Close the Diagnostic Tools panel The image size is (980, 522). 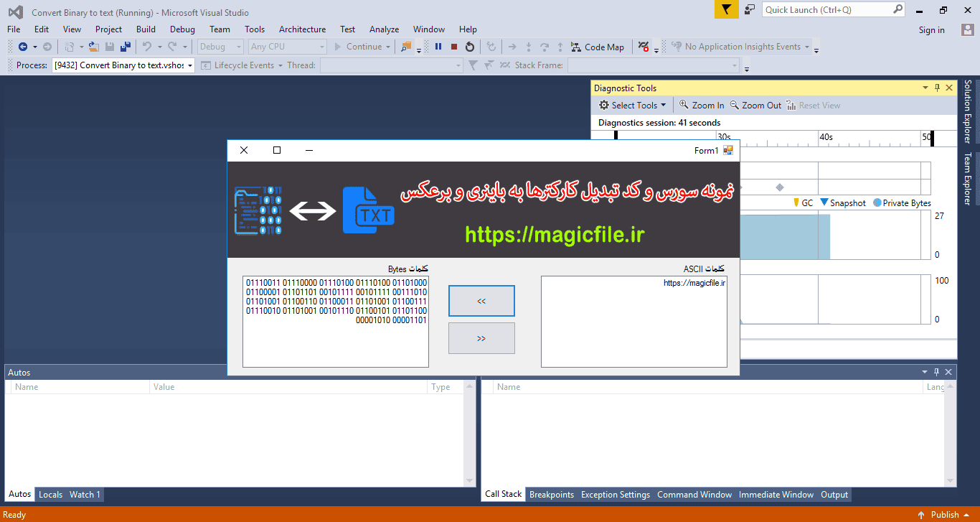[949, 88]
